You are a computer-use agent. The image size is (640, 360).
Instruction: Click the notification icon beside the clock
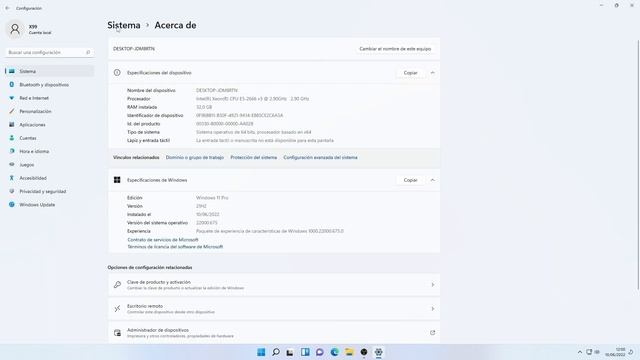[631, 352]
